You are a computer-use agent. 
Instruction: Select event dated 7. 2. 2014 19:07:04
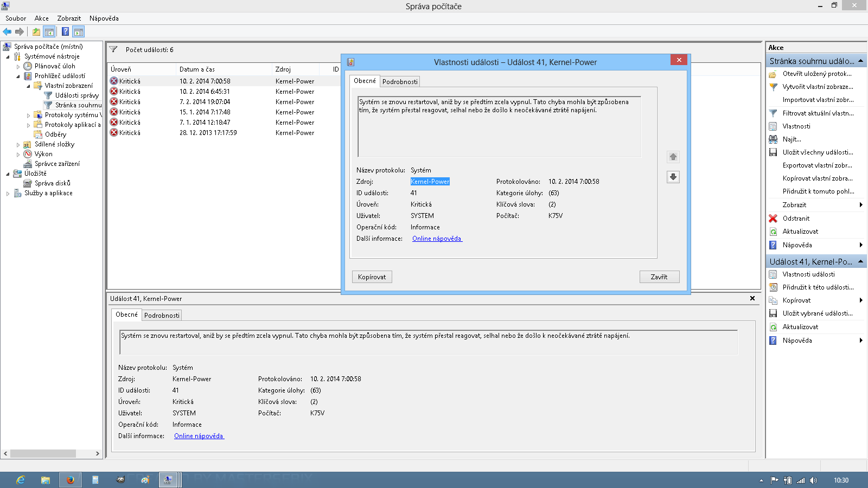[225, 102]
